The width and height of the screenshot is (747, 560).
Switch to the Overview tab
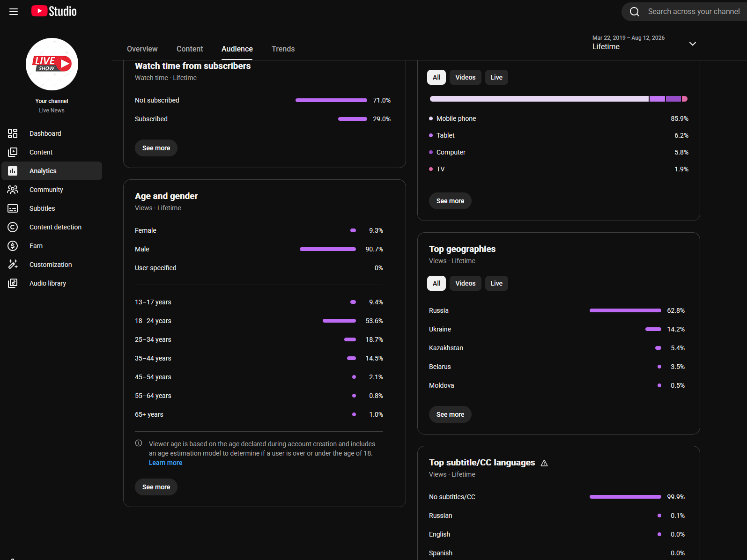click(x=142, y=49)
